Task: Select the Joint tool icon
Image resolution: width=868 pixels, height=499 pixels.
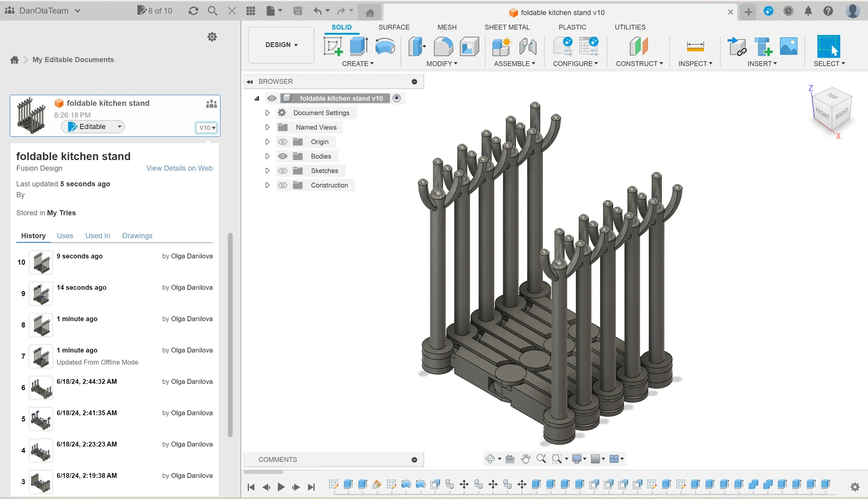Action: [x=528, y=46]
